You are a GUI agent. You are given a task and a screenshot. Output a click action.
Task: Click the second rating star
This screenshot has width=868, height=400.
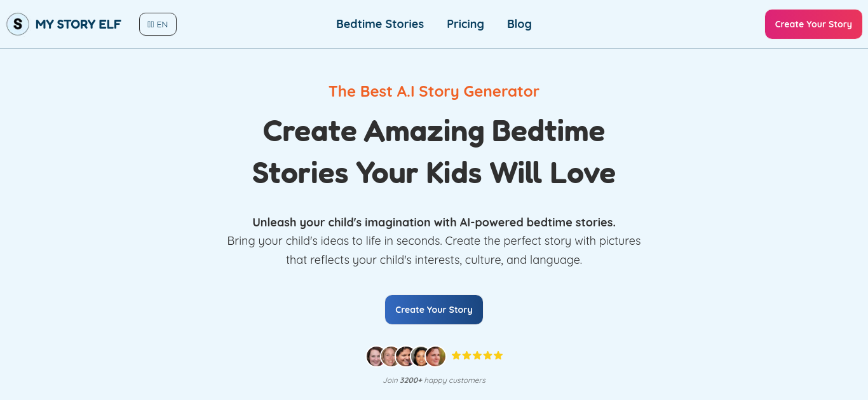[466, 355]
